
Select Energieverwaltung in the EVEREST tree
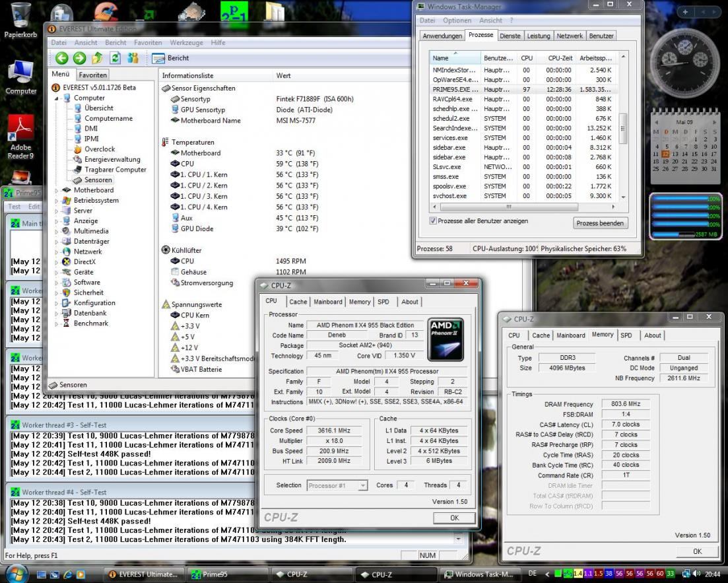click(112, 159)
